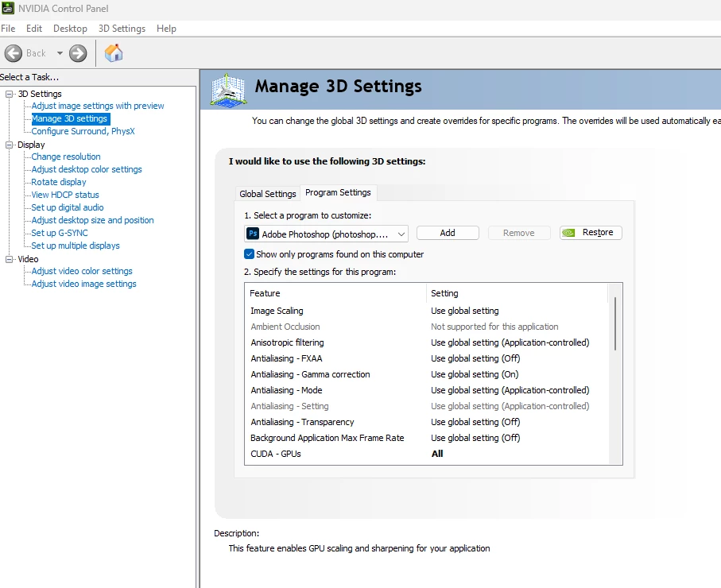Screen dimensions: 721x588
Task: Open Change resolution task
Action: (x=66, y=157)
